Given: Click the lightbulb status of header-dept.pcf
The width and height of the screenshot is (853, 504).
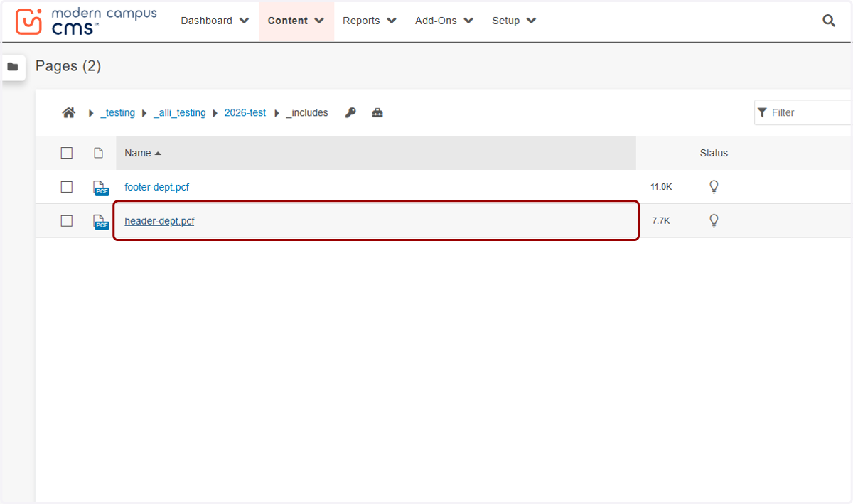Looking at the screenshot, I should (x=714, y=221).
